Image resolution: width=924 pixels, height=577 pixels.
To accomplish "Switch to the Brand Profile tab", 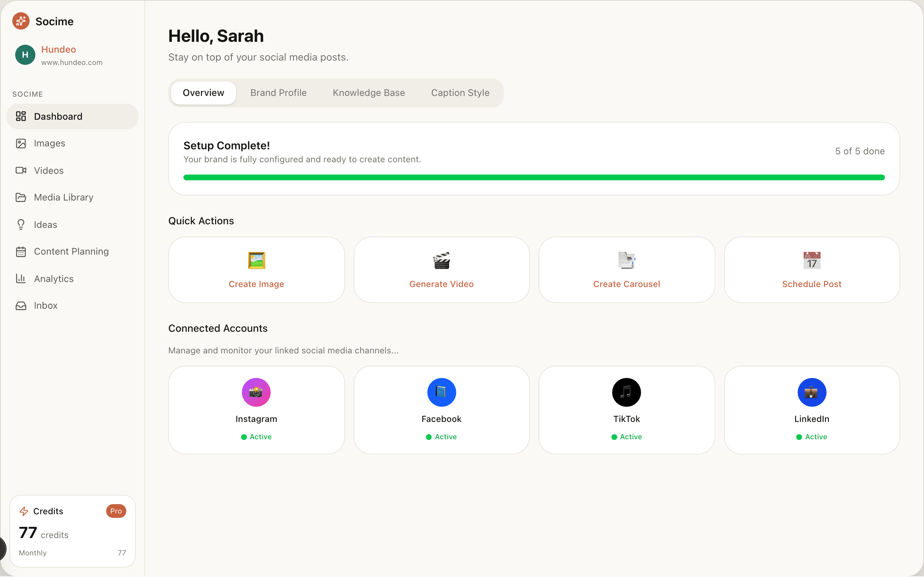I will [278, 93].
